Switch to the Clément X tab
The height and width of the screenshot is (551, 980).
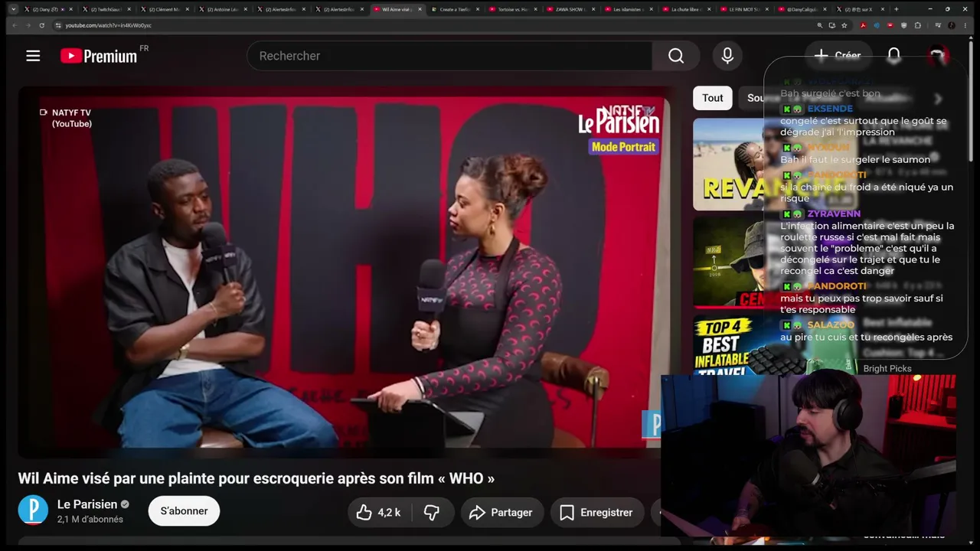click(164, 9)
